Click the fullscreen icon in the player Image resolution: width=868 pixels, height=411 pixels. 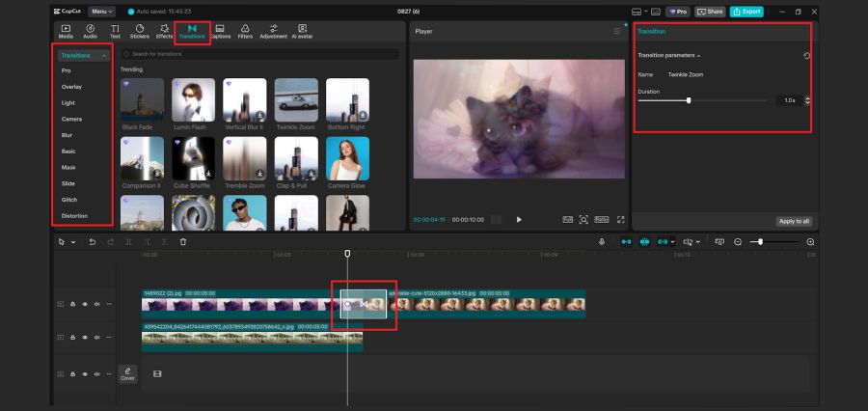620,220
